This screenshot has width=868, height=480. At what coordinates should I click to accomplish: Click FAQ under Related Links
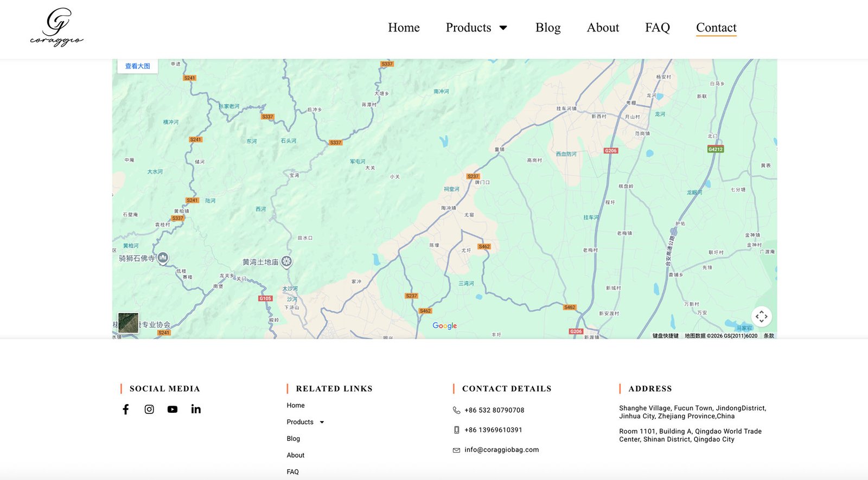point(293,472)
